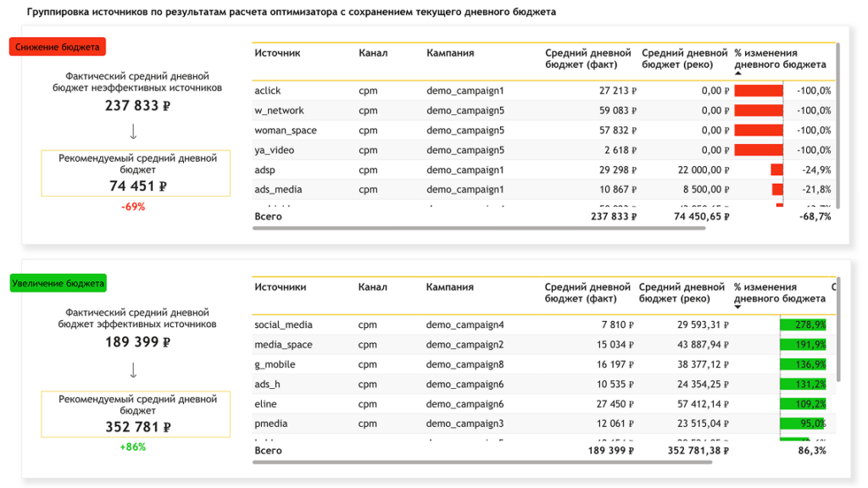
Task: Click the 74 451 ₽ recommended budget card
Action: 136,174
